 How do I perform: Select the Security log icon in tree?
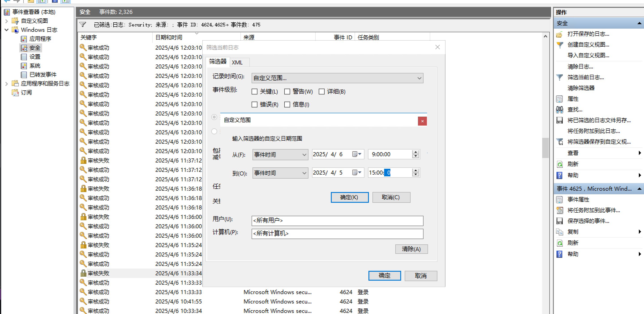point(24,48)
